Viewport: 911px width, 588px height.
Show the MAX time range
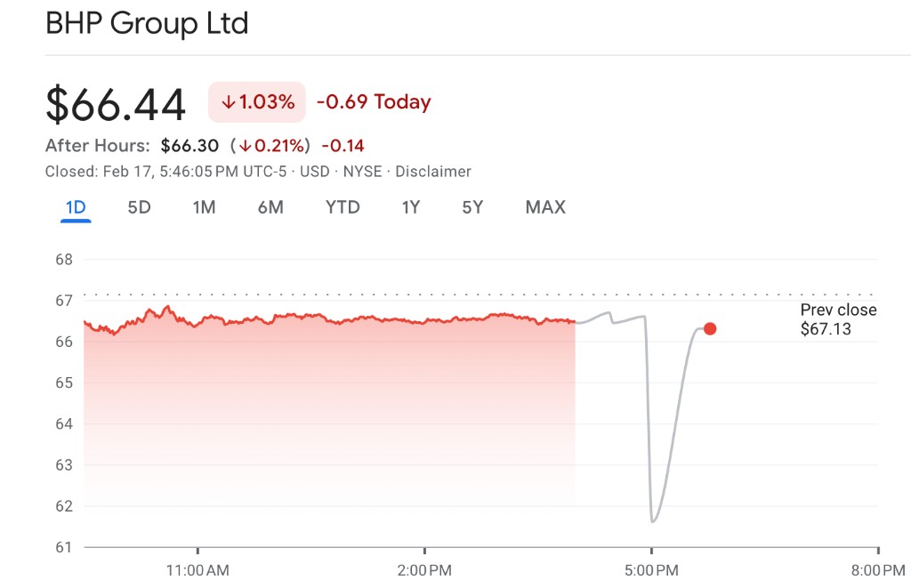point(545,207)
